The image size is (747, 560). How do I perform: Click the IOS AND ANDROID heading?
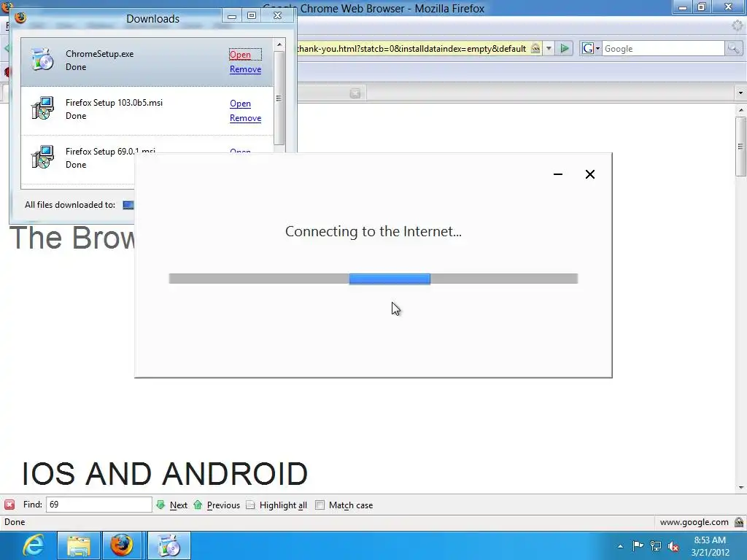coord(165,474)
